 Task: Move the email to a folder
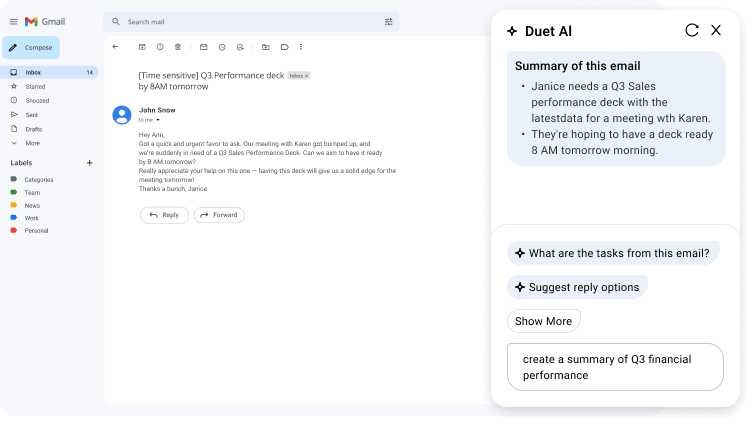266,47
